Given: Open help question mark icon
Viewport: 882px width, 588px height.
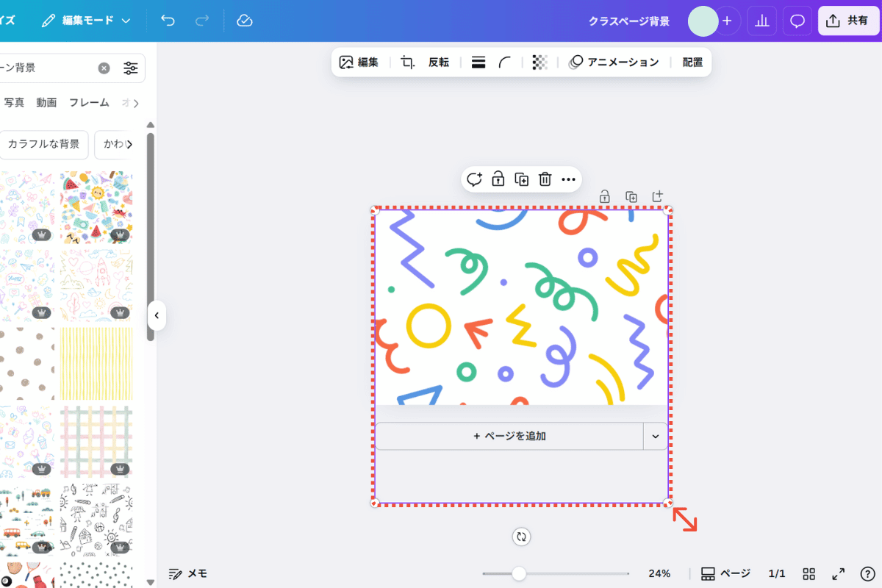Looking at the screenshot, I should pos(867,573).
